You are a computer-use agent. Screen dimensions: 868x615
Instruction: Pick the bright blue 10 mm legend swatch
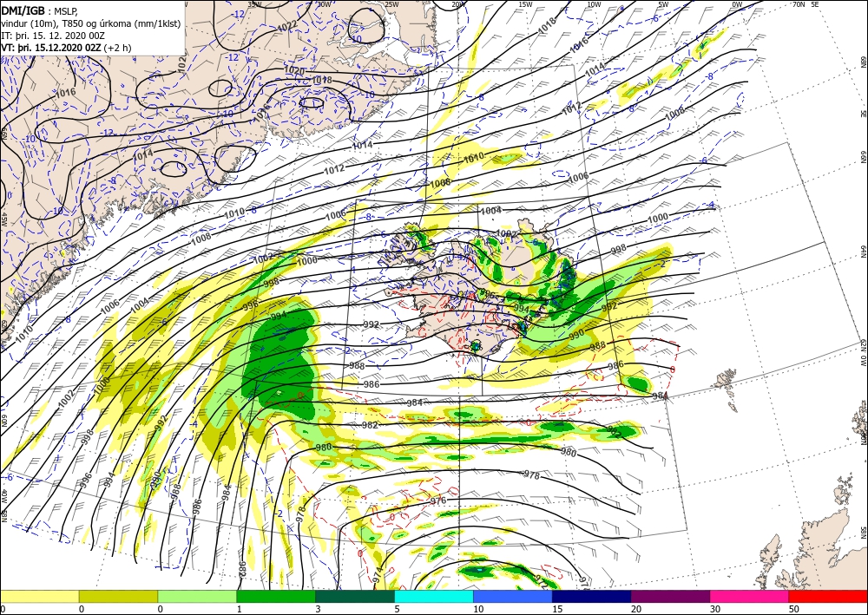click(513, 596)
